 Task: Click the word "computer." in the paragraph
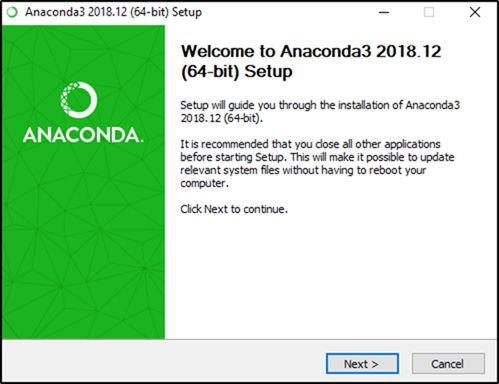205,183
